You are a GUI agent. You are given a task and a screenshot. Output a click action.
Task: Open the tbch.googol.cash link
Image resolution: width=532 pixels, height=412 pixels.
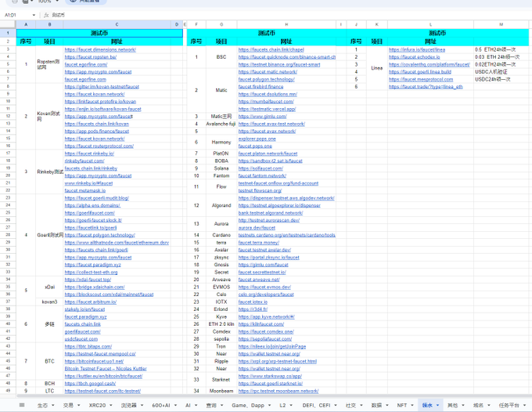point(90,384)
